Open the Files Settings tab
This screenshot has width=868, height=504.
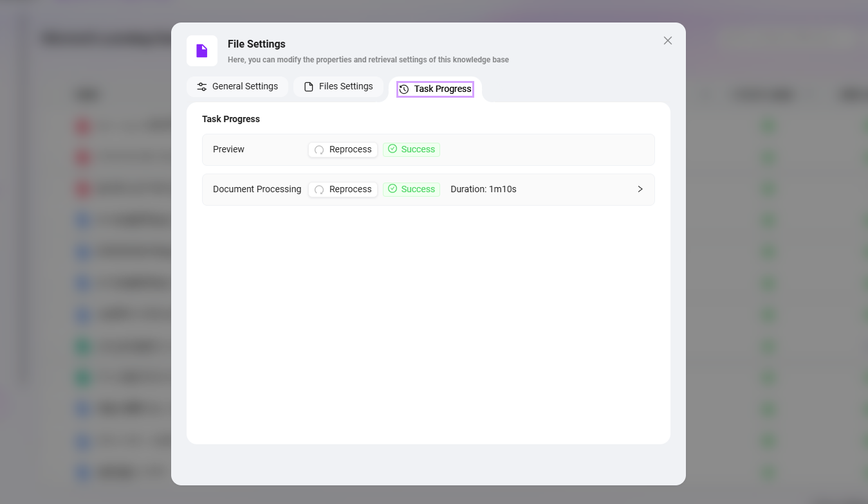coord(338,87)
